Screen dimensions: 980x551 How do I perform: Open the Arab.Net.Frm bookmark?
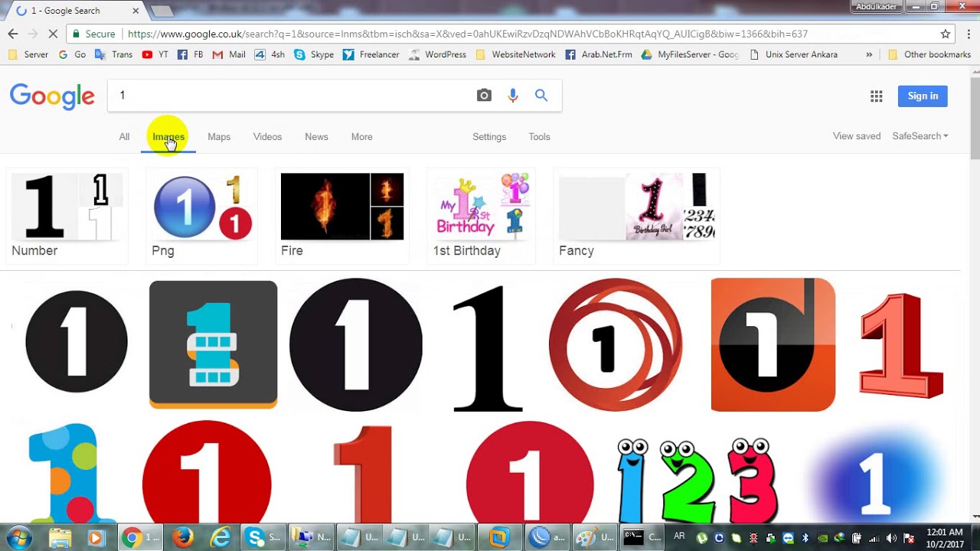599,55
